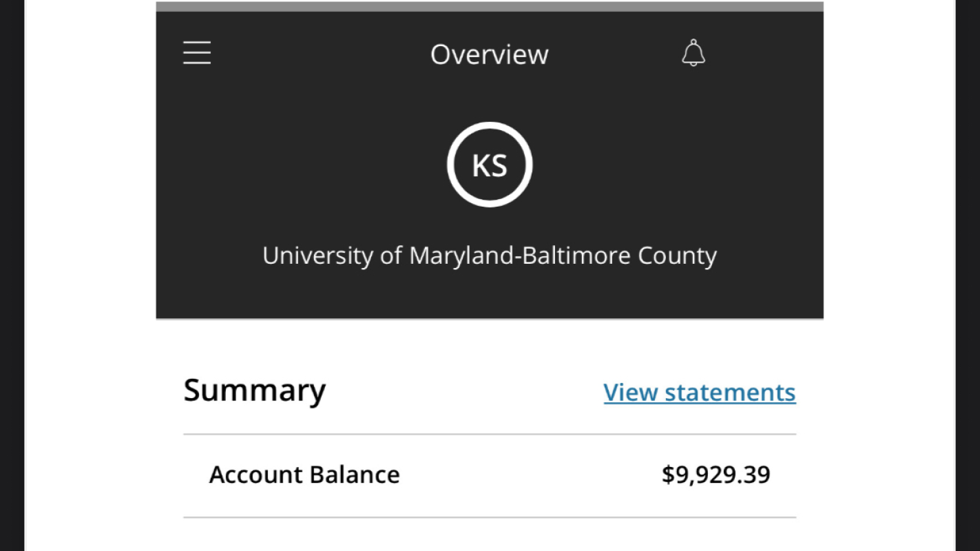Screen dimensions: 980x551
Task: Open the hamburger navigation menu
Action: click(x=196, y=52)
